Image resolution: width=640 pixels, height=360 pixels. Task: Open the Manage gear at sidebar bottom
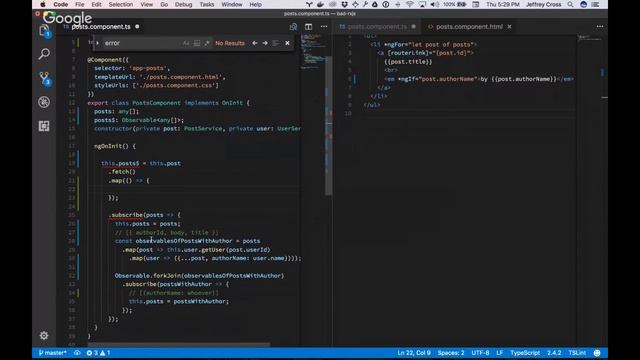click(44, 336)
